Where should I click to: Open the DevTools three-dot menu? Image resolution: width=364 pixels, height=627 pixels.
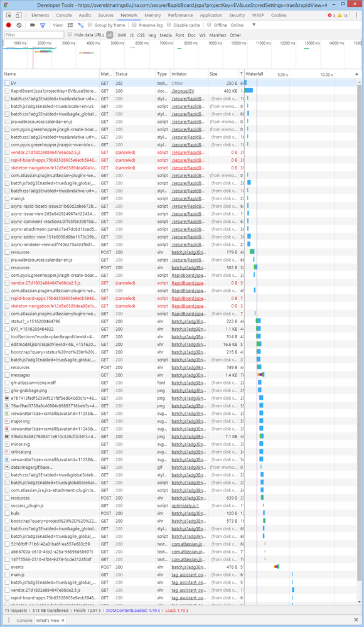(356, 15)
